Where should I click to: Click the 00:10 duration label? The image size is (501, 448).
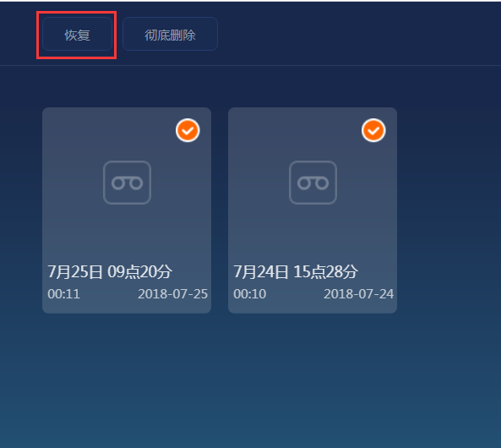click(x=249, y=294)
